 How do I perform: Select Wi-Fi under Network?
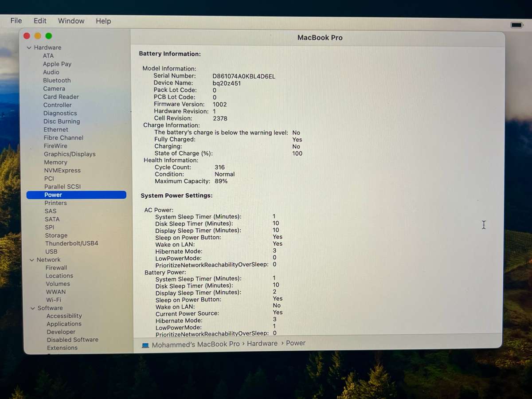[54, 300]
